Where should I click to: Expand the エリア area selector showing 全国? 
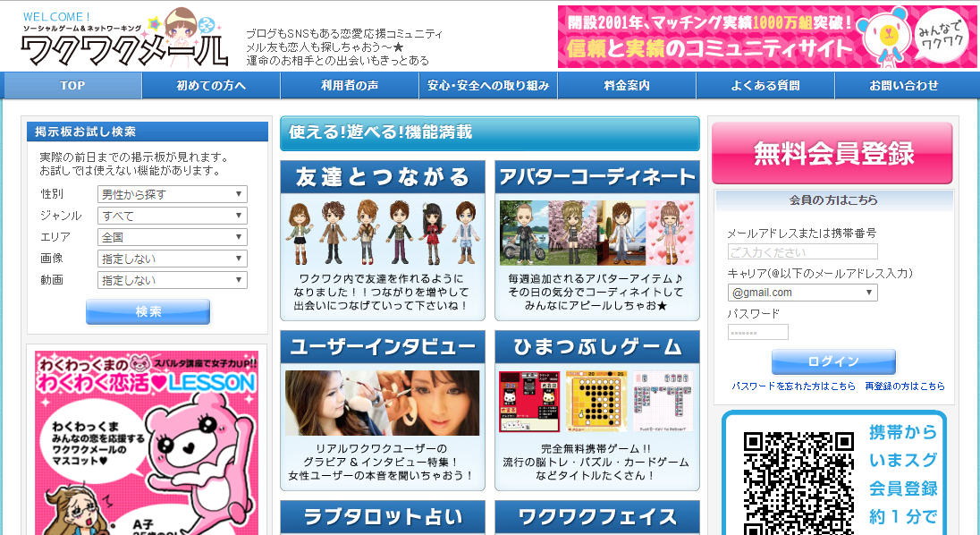tap(172, 236)
